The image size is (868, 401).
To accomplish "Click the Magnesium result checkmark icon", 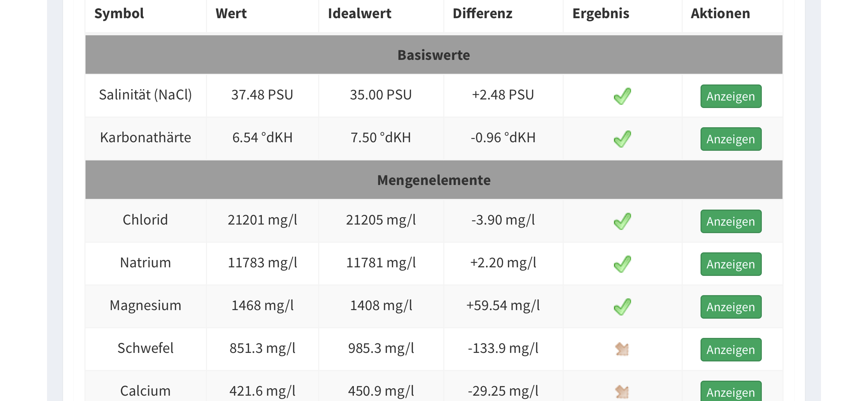I will (x=622, y=307).
